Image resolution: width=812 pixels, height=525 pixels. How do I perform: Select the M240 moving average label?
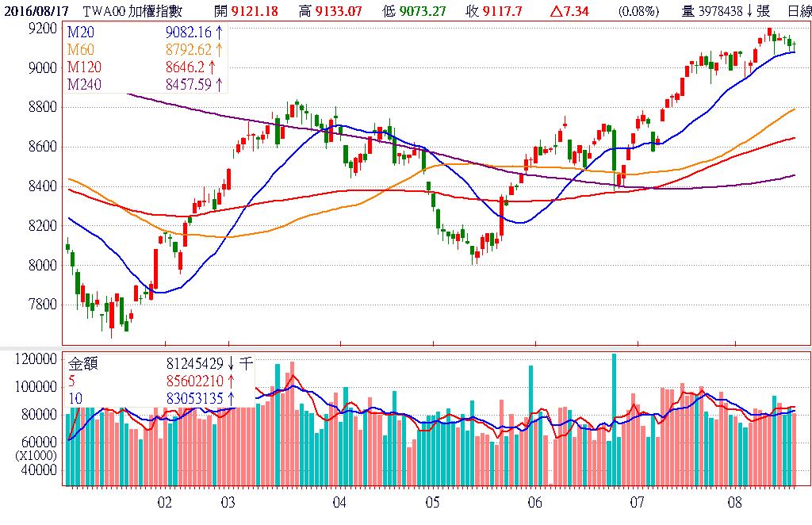click(83, 84)
